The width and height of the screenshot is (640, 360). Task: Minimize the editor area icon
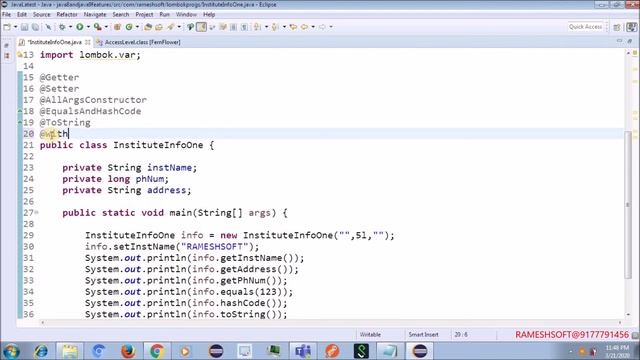(620, 41)
